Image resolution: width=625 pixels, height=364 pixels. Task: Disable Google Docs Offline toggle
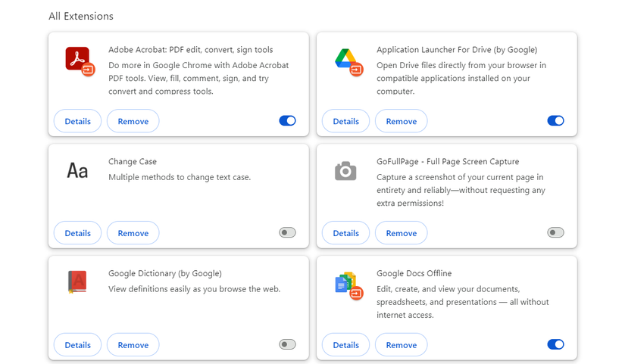555,344
